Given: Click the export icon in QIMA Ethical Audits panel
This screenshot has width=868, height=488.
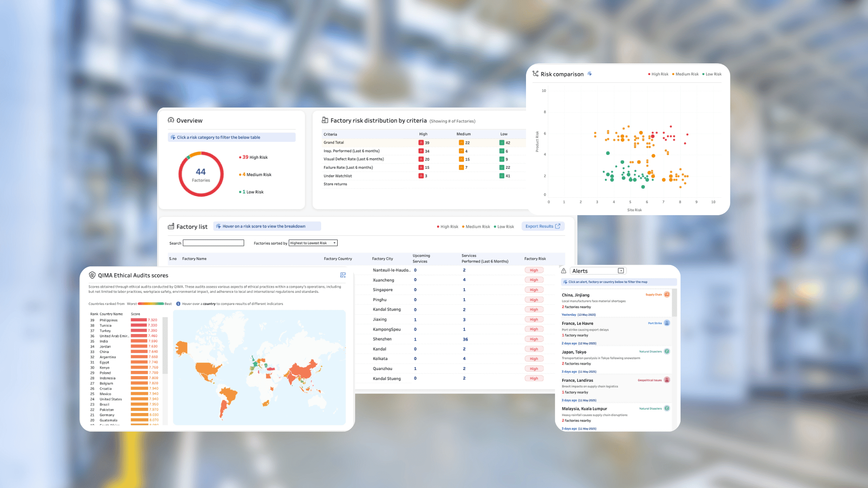Looking at the screenshot, I should coord(343,275).
